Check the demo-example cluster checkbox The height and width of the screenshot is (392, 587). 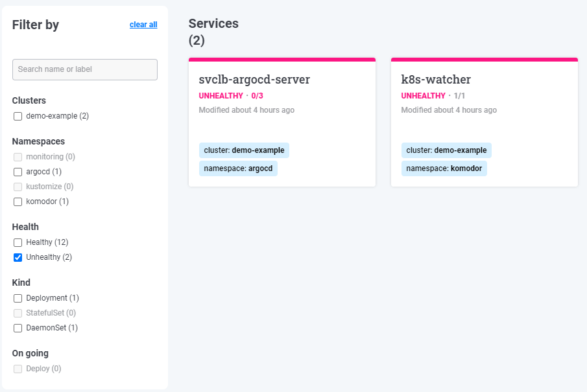(18, 117)
